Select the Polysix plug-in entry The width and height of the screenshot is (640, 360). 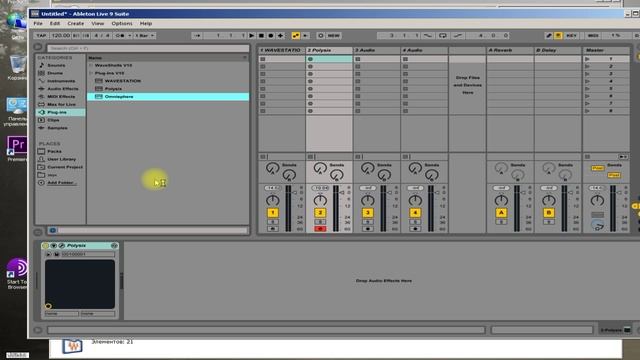click(x=113, y=89)
